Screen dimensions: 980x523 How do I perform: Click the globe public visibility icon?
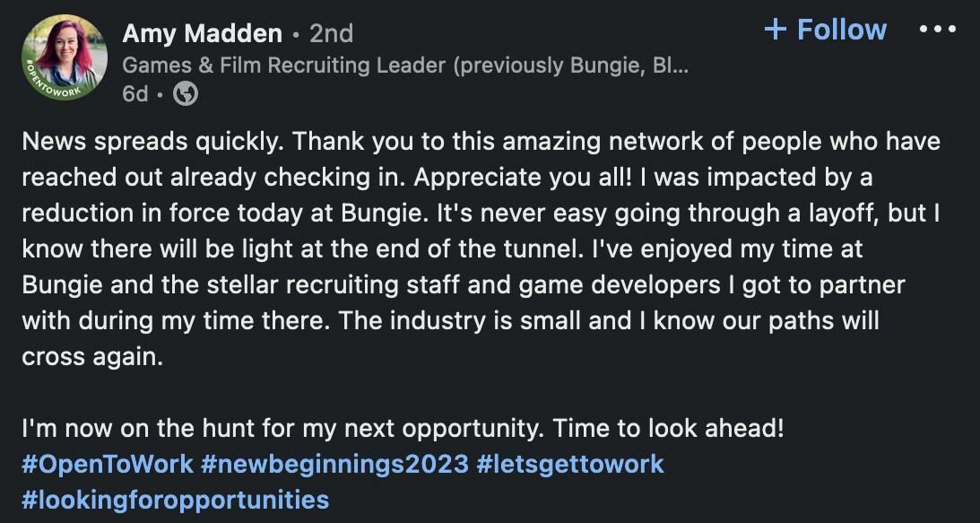(x=186, y=94)
